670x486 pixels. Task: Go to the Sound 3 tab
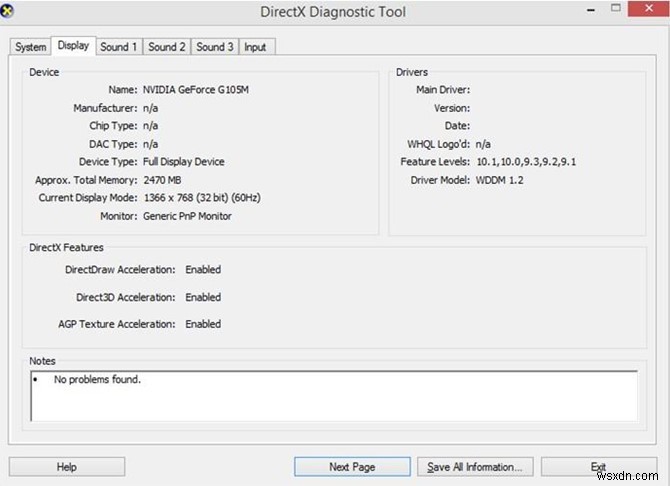(215, 47)
